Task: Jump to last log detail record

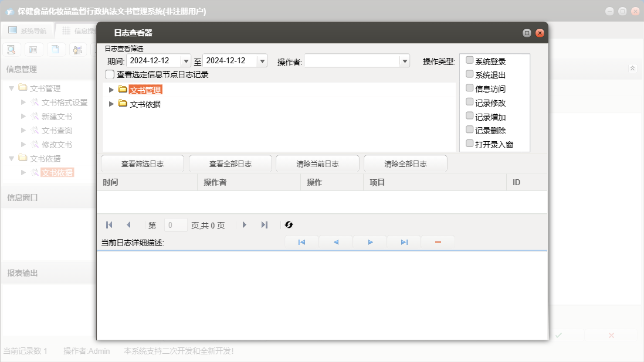Action: [404, 243]
